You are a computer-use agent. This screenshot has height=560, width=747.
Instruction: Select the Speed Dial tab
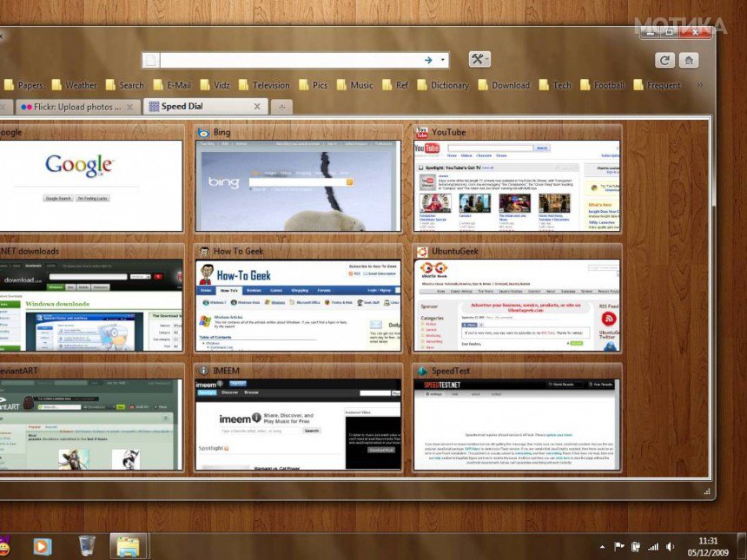pos(205,107)
